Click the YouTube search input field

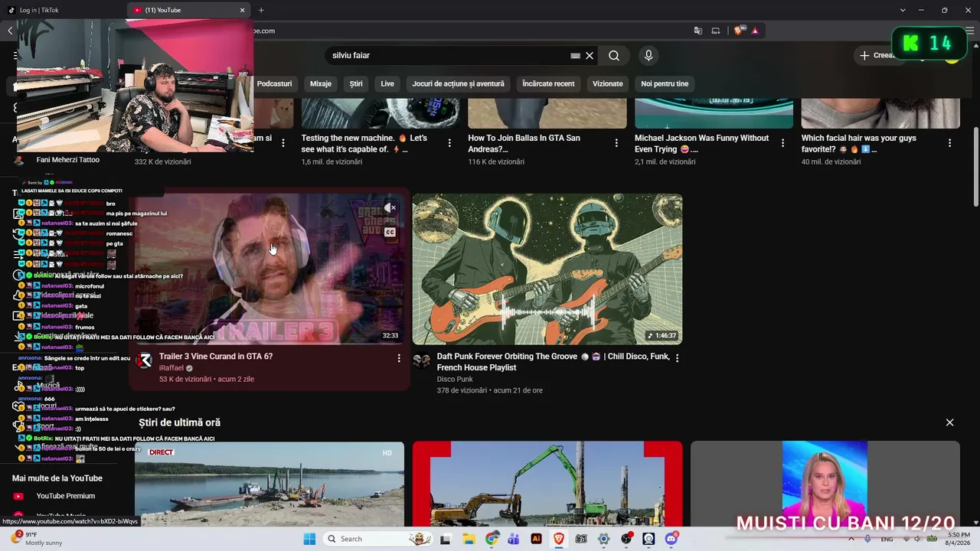coord(449,56)
